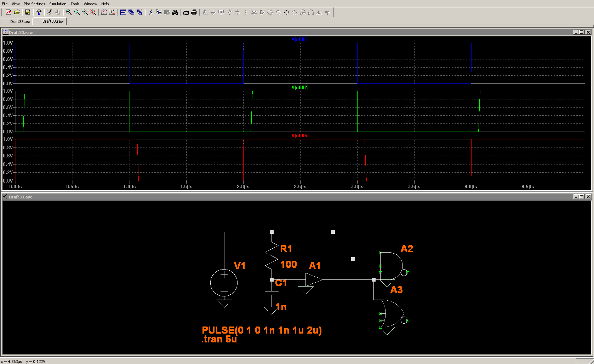Click the green V(n002) trace label
Image resolution: width=594 pixels, height=364 pixels.
[300, 87]
